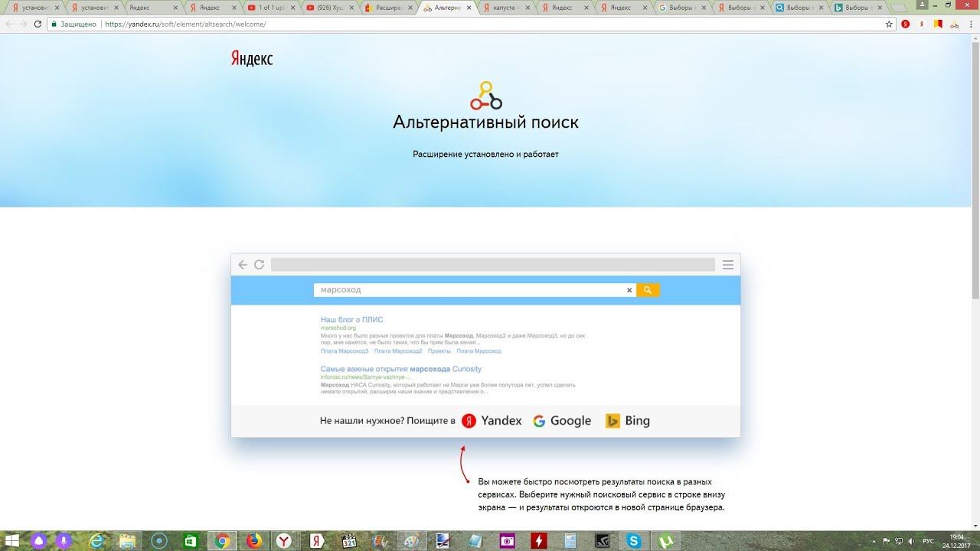
Task: Launch Internet Explorer from the taskbar
Action: [x=96, y=541]
